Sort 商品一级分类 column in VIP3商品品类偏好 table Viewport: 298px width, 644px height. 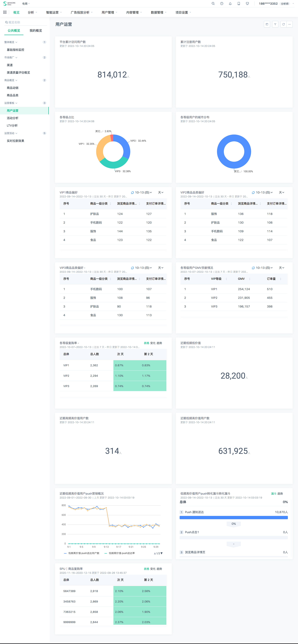111,279
